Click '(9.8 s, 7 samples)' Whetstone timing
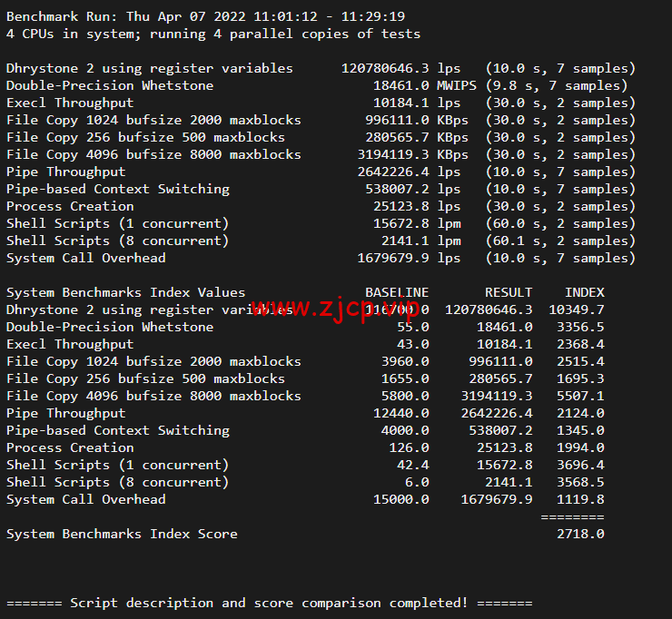This screenshot has height=619, width=672. tap(557, 85)
